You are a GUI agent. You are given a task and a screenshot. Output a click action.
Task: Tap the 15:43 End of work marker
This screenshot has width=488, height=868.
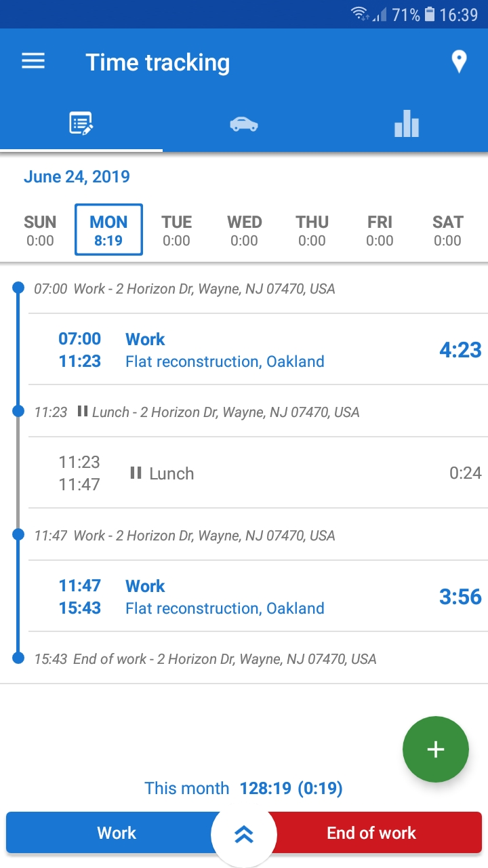205,658
